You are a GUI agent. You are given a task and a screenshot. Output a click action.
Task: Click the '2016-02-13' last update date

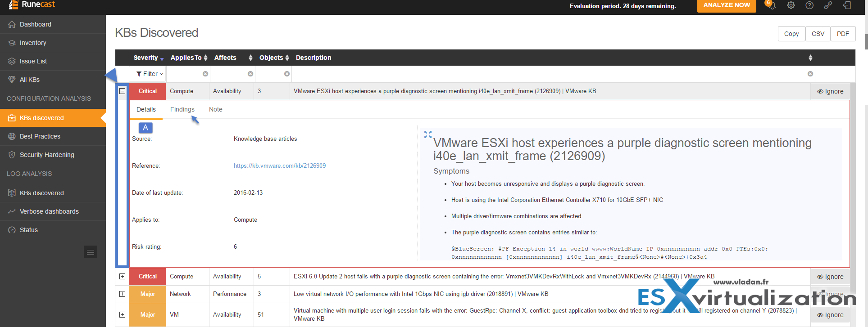(248, 193)
